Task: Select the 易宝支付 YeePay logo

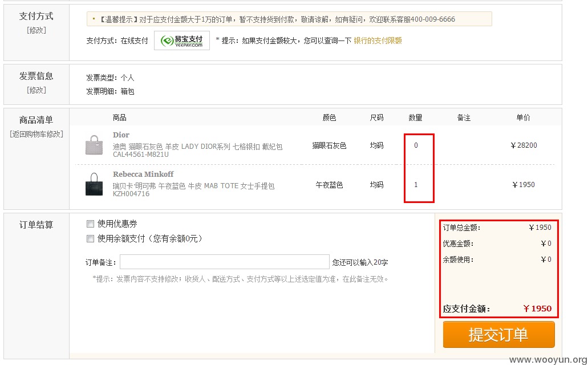Action: pyautogui.click(x=182, y=40)
